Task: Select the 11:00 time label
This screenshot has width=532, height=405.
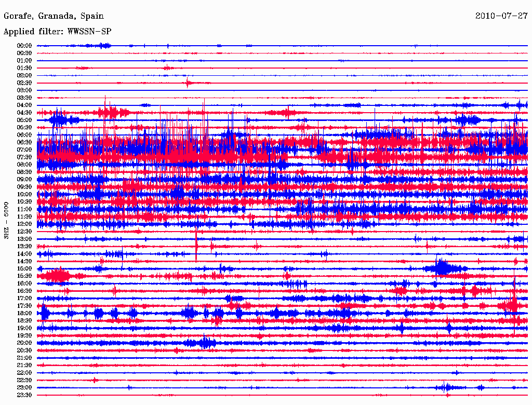Action: pyautogui.click(x=24, y=209)
